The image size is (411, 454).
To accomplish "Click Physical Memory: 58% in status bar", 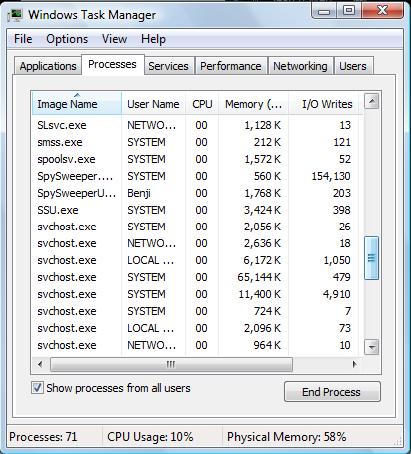I will [287, 437].
